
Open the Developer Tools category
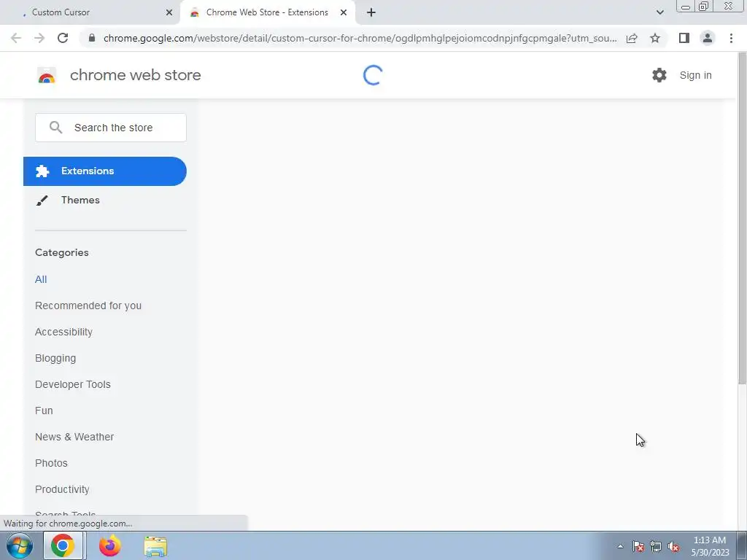click(x=72, y=384)
